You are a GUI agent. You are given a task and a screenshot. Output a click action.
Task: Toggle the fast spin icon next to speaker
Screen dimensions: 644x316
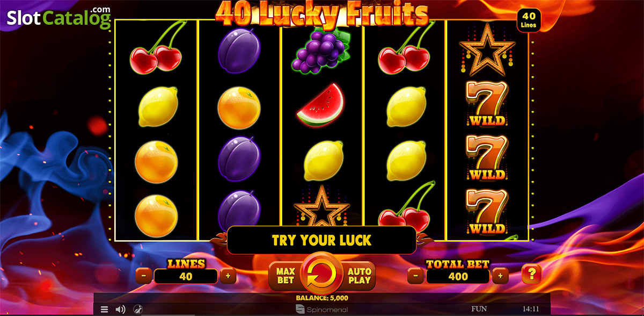click(137, 309)
